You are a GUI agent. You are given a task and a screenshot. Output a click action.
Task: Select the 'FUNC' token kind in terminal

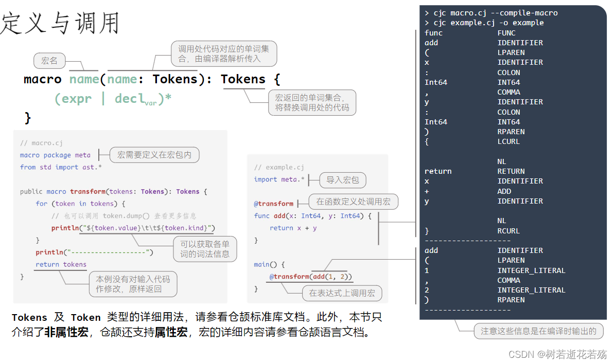506,33
